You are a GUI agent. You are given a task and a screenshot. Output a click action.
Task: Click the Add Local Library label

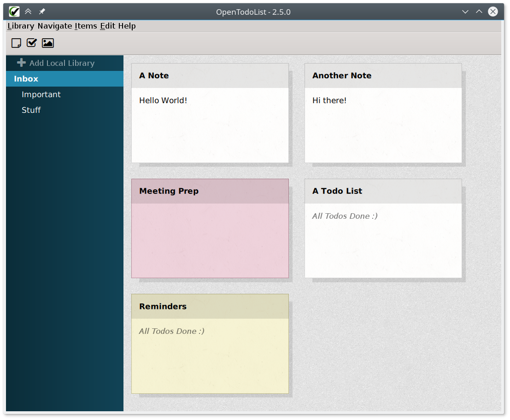pos(62,63)
